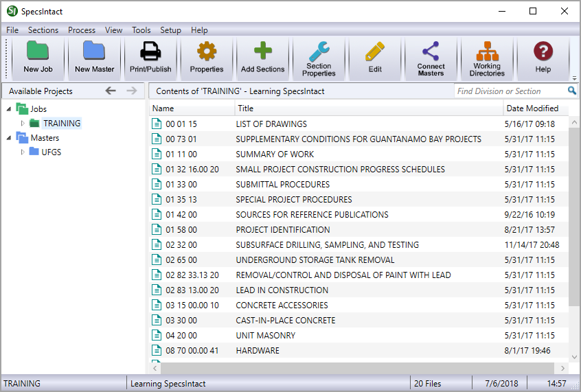Open the Setup menu
The height and width of the screenshot is (392, 581).
tap(170, 30)
